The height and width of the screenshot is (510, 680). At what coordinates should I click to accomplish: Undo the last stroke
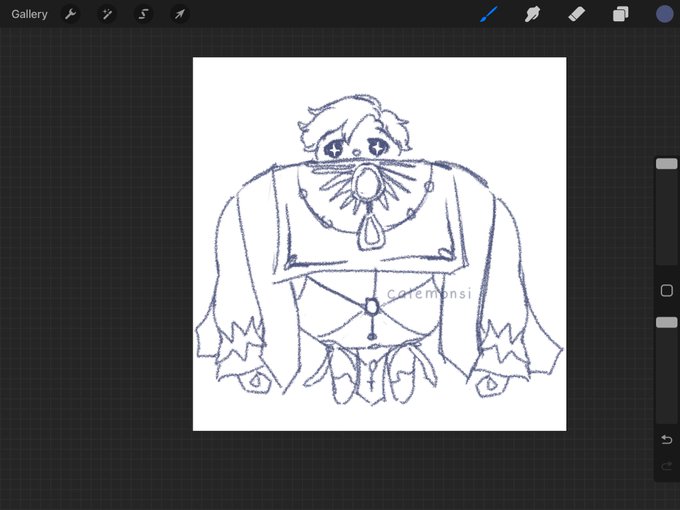[667, 440]
